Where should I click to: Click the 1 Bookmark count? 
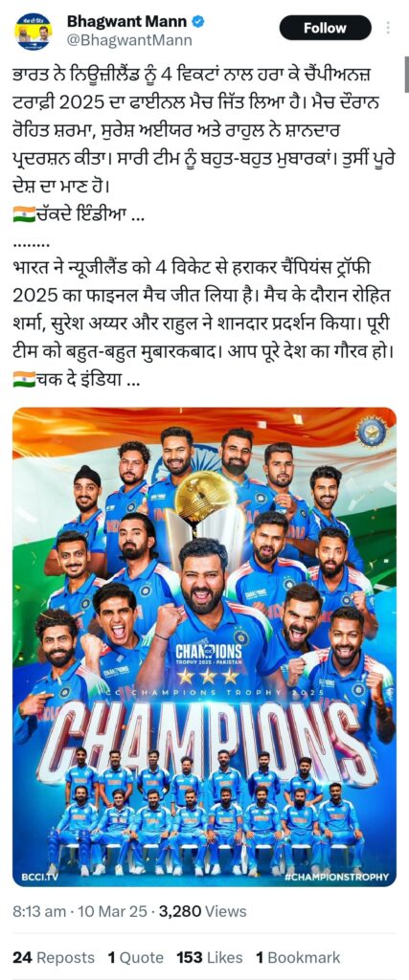point(298,957)
